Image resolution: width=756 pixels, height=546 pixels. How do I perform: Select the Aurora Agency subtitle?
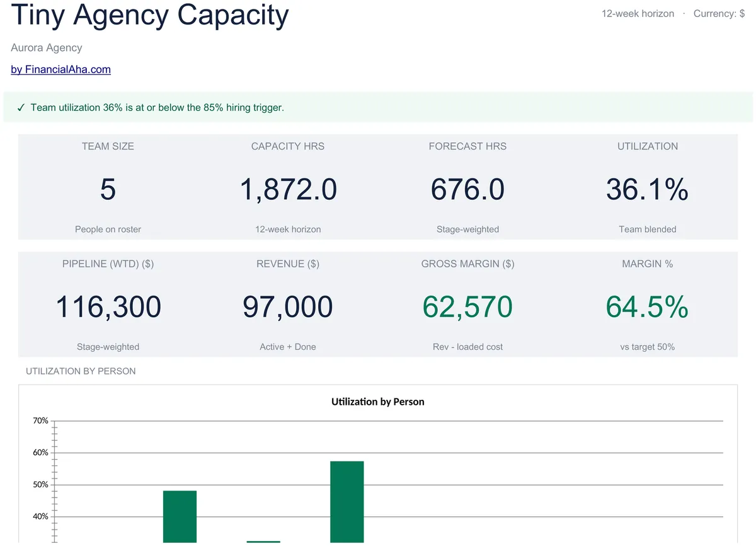click(47, 48)
